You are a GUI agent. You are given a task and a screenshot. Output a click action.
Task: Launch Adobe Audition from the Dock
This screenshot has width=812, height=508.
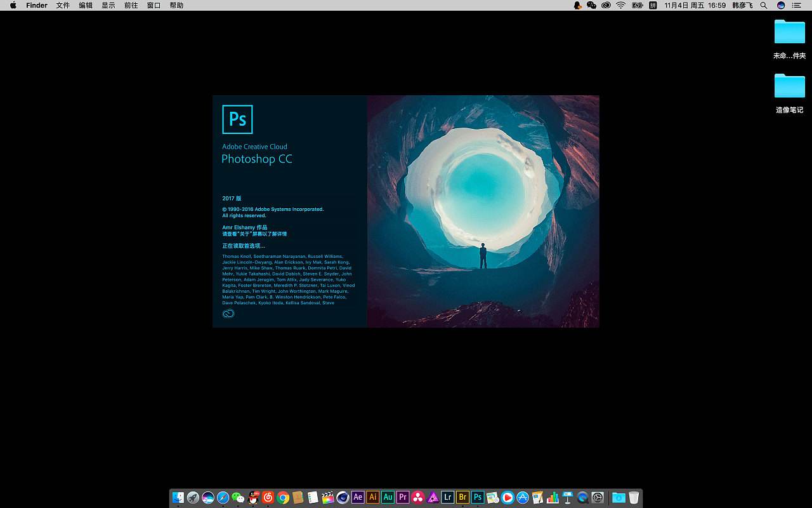pos(388,498)
